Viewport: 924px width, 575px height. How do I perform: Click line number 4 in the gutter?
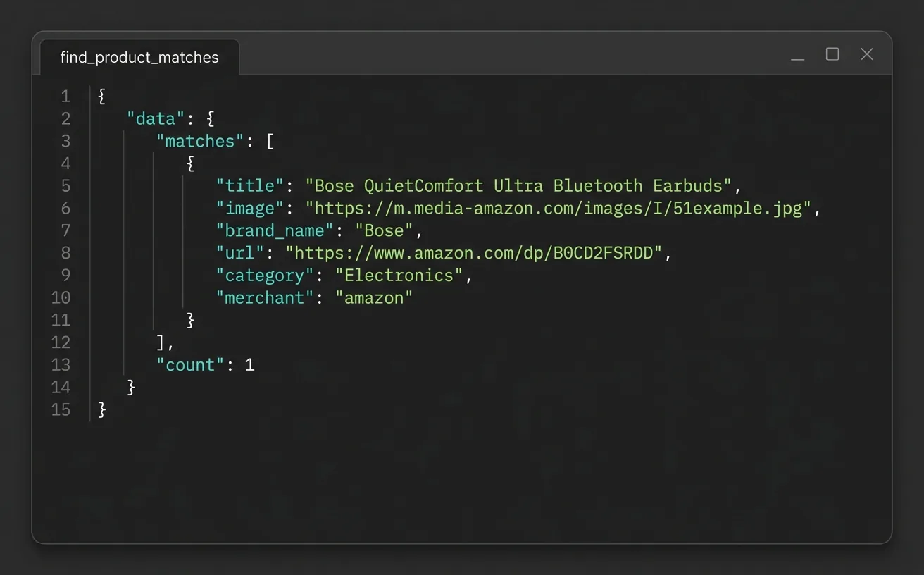point(65,163)
